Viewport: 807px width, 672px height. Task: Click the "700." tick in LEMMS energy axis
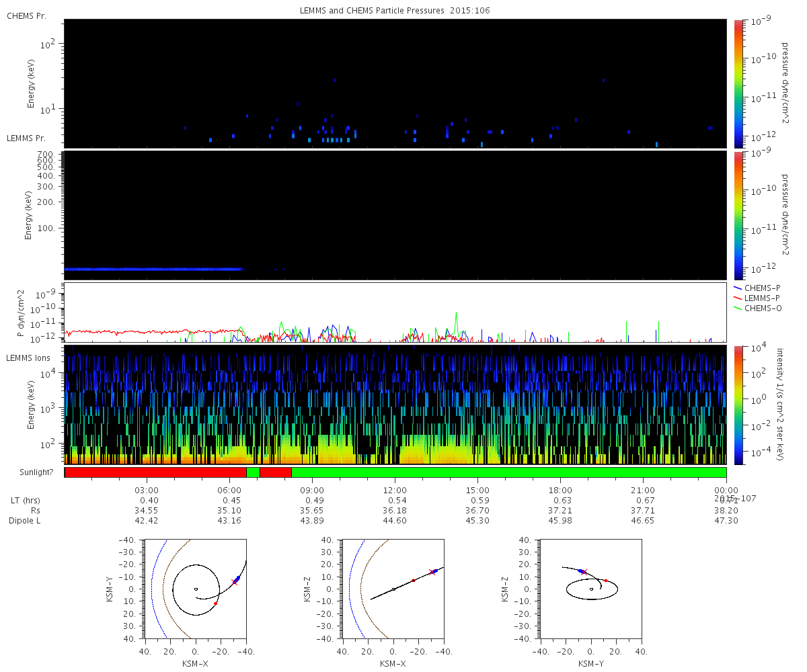(47, 155)
